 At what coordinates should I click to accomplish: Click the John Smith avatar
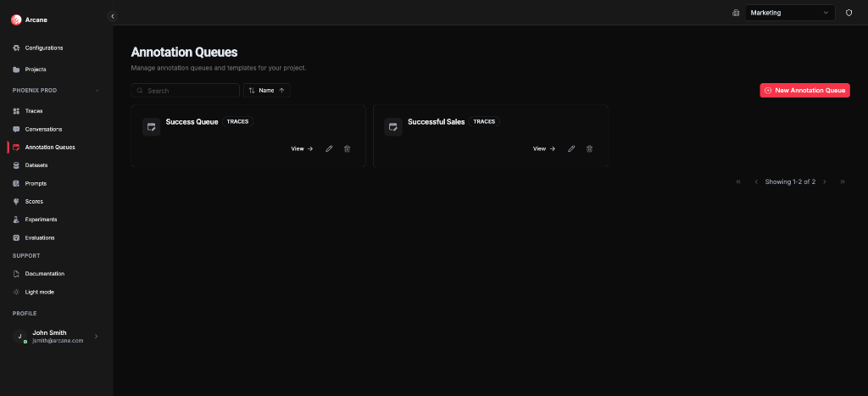click(x=20, y=336)
